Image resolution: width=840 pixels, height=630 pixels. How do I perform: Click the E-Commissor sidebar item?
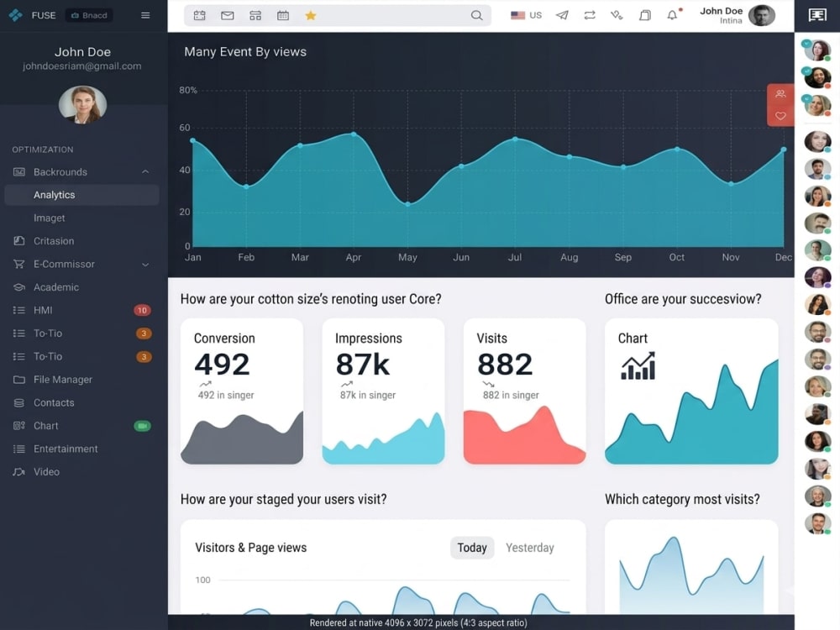82,264
